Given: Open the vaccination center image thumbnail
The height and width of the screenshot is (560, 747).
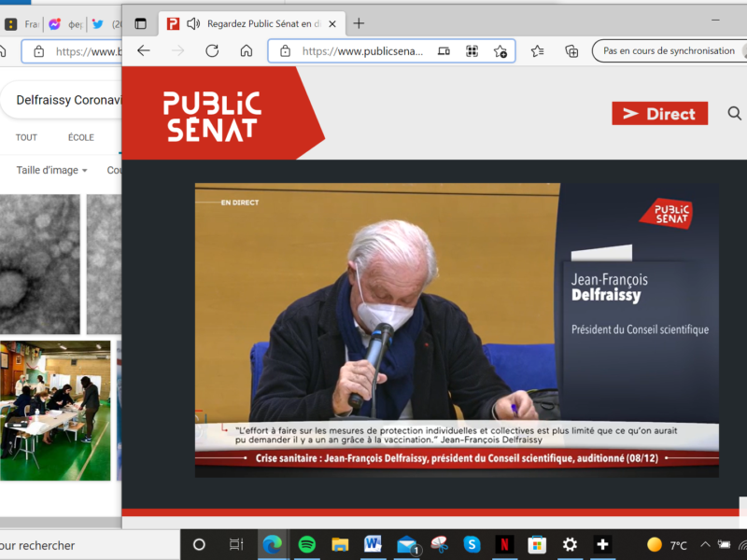Looking at the screenshot, I should [x=55, y=411].
